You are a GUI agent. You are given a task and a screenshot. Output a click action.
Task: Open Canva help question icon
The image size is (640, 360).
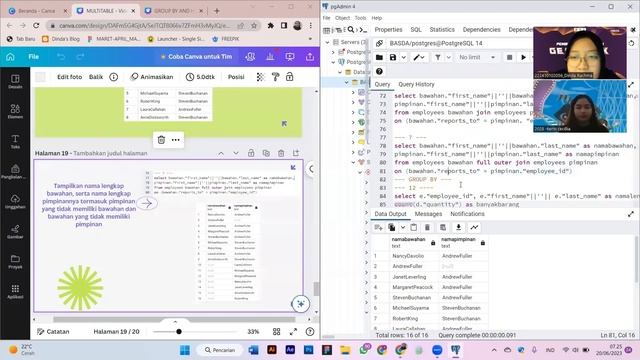[x=310, y=332]
